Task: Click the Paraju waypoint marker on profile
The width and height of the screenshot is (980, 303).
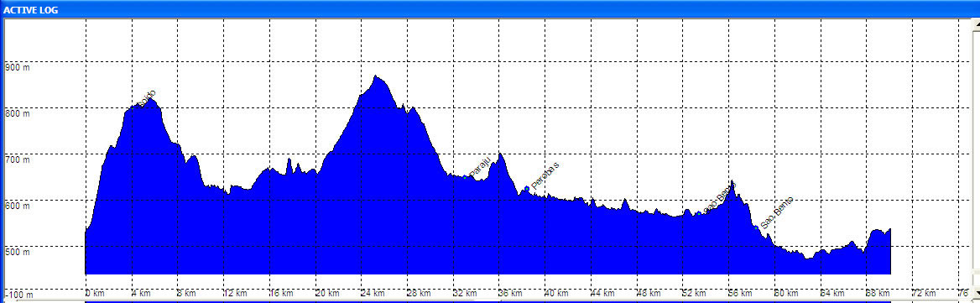Action: 464,177
